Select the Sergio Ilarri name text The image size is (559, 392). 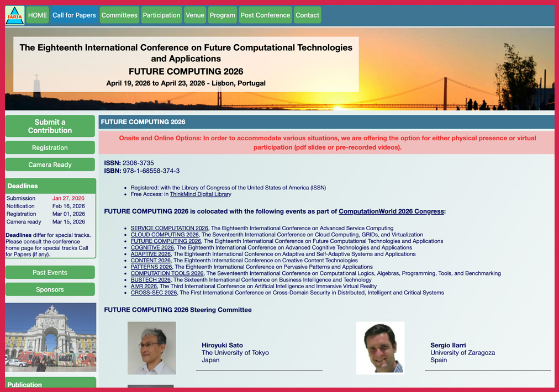pos(448,345)
